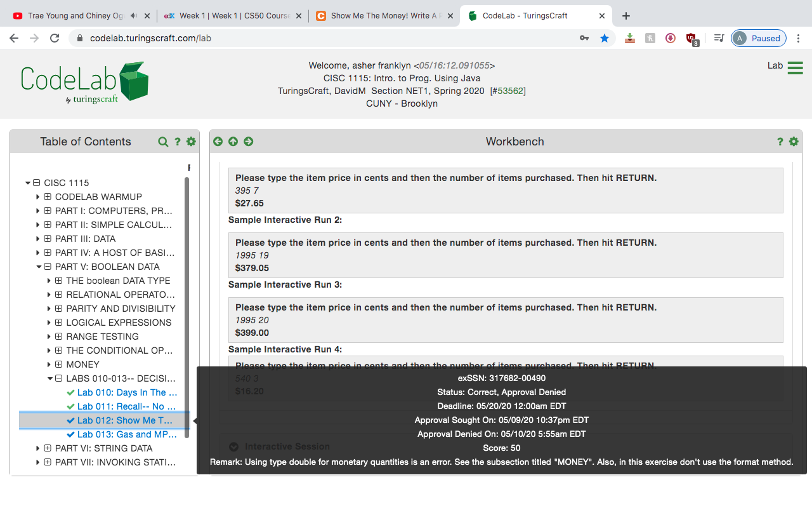Open the Lab hamburger menu icon
812x508 pixels.
point(795,68)
